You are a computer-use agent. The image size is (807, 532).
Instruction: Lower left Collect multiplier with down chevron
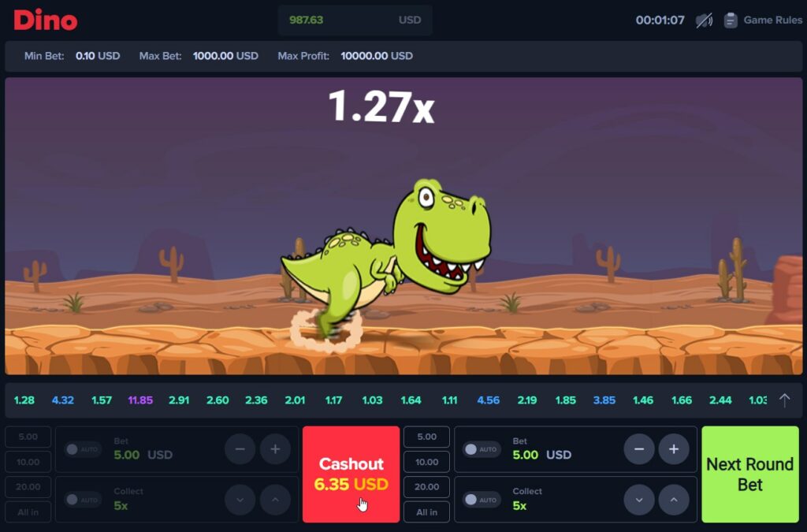pos(240,500)
